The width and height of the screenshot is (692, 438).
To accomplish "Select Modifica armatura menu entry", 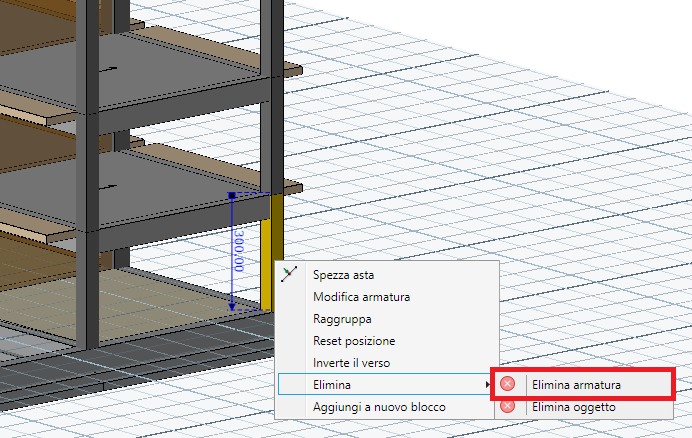I will [387, 297].
